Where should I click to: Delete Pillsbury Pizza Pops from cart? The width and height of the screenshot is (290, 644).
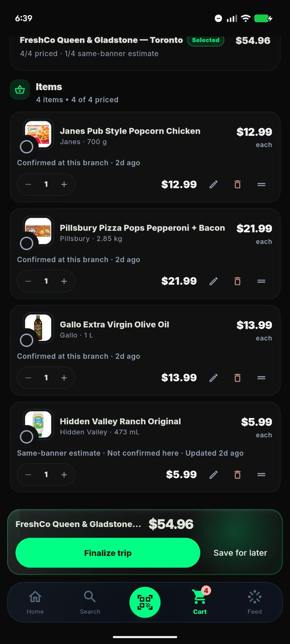click(x=237, y=281)
